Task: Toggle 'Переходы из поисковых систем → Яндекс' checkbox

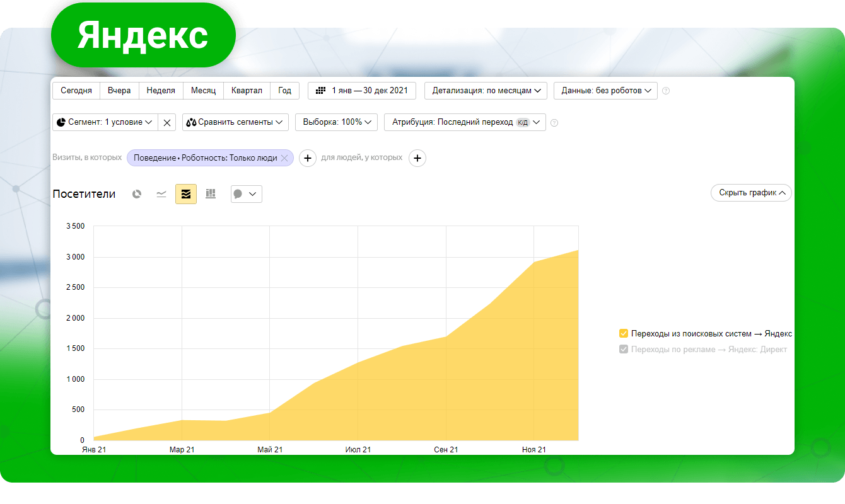Action: click(x=624, y=334)
